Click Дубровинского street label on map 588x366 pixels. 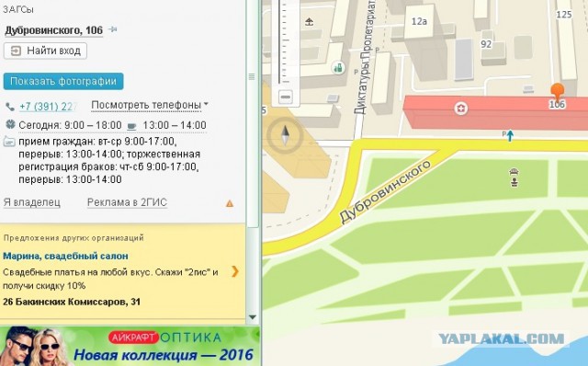click(385, 192)
